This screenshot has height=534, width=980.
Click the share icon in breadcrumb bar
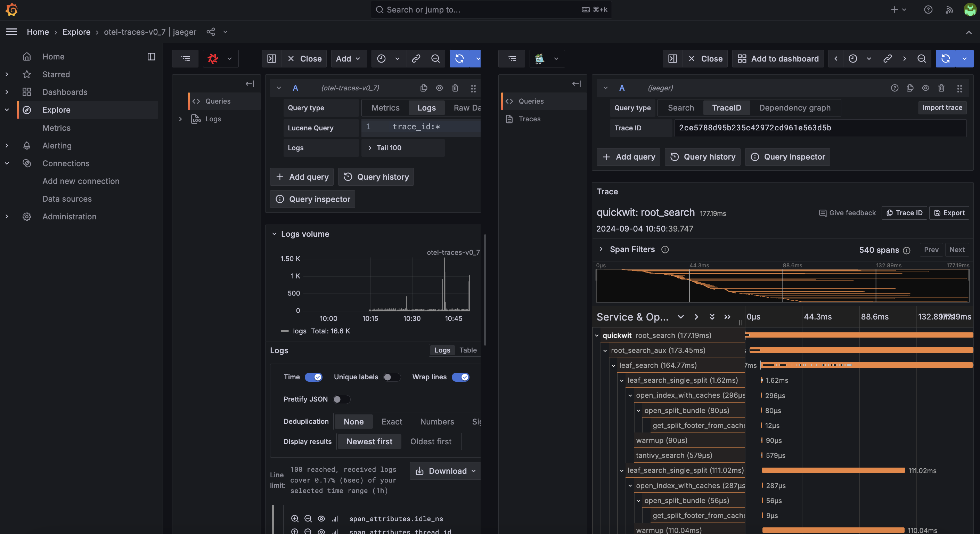click(x=211, y=32)
